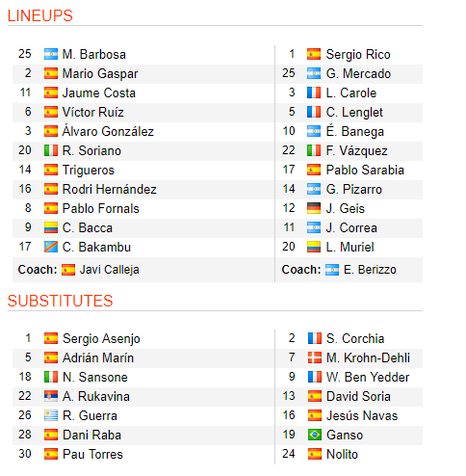Screen dimensions: 466x476
Task: Click Brazil flag next to Ganso
Action: coord(315,435)
